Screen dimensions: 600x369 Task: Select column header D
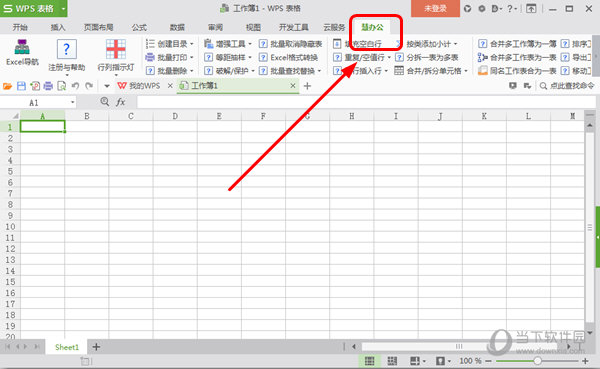tap(175, 116)
